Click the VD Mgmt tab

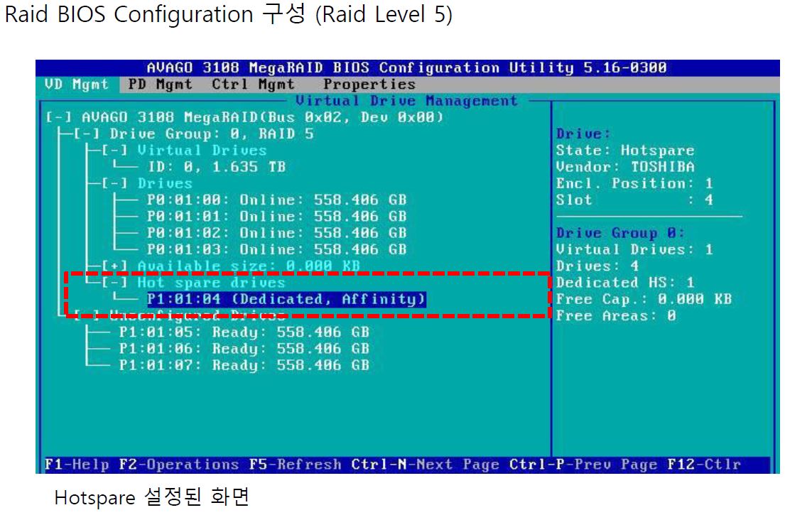76,85
